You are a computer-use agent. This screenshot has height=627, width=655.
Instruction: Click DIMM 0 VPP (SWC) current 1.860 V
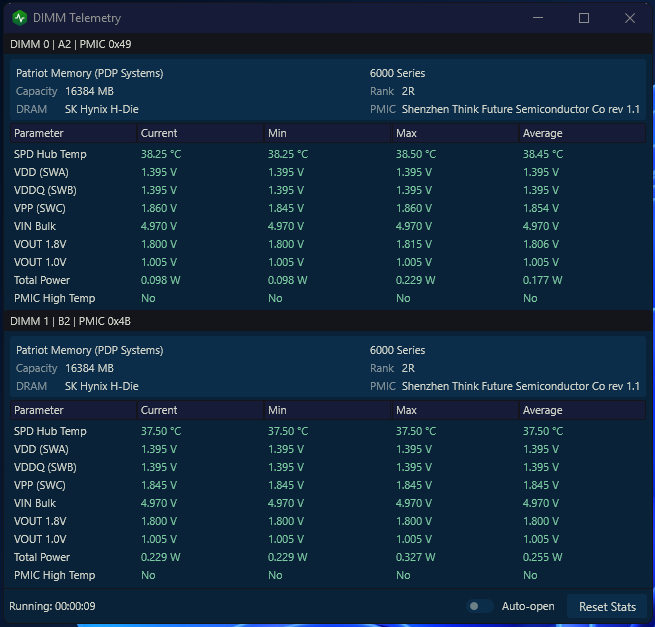159,208
